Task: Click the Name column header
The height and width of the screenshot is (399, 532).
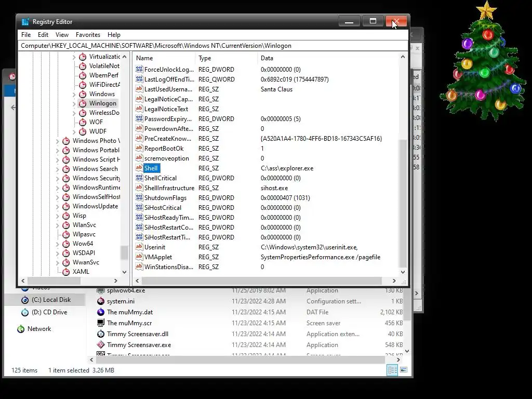Action: pyautogui.click(x=164, y=58)
